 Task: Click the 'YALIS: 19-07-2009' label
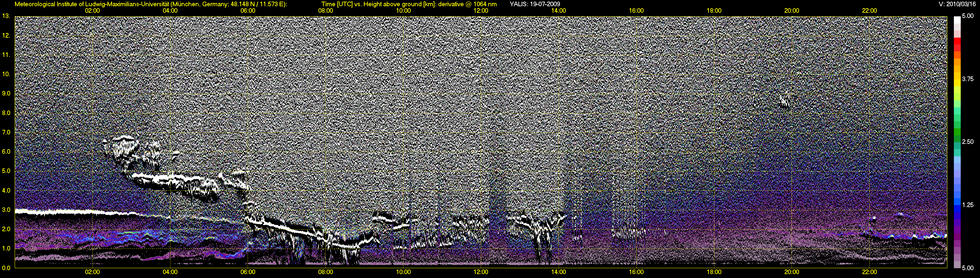tap(534, 4)
